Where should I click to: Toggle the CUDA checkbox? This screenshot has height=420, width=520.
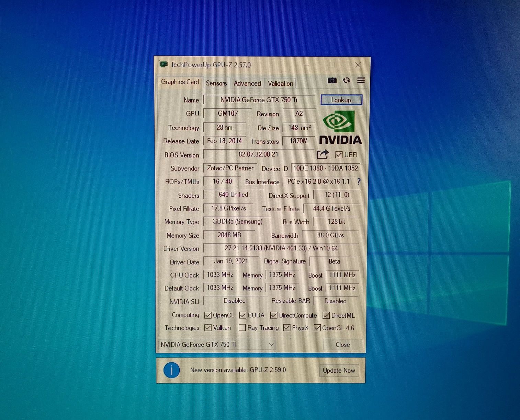(x=242, y=315)
